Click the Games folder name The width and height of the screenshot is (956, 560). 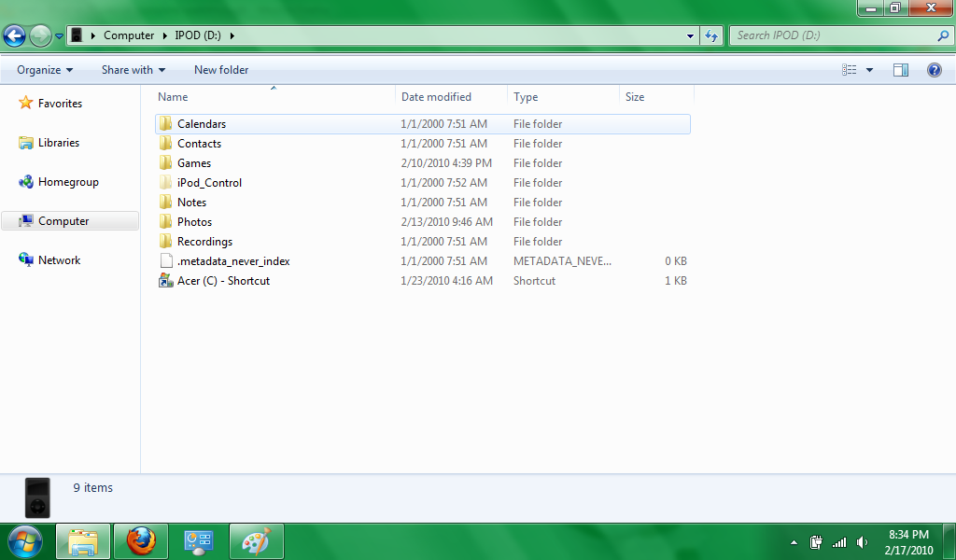tap(194, 162)
